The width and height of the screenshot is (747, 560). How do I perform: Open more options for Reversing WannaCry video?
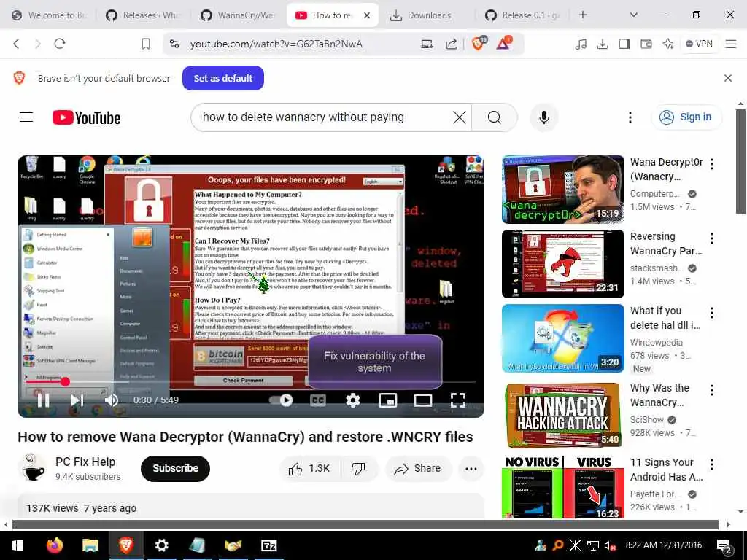click(712, 238)
